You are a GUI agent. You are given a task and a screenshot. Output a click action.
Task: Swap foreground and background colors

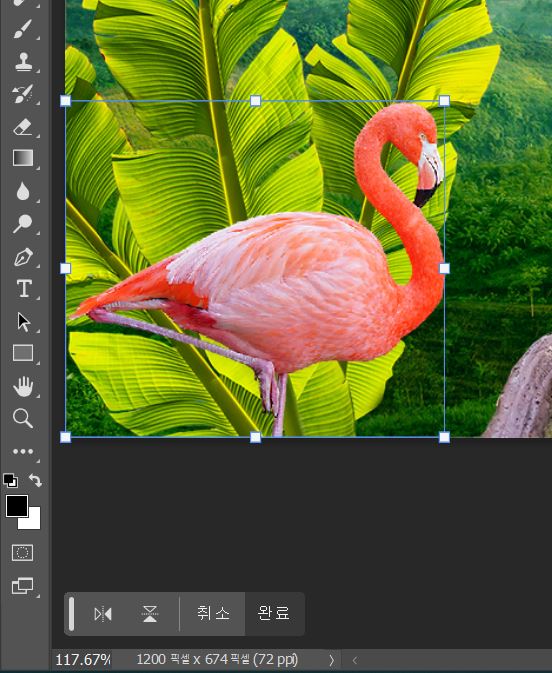pyautogui.click(x=35, y=480)
